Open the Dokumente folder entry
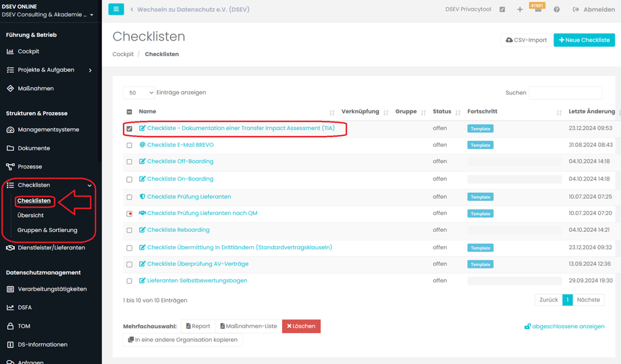621x364 pixels. pyautogui.click(x=34, y=148)
